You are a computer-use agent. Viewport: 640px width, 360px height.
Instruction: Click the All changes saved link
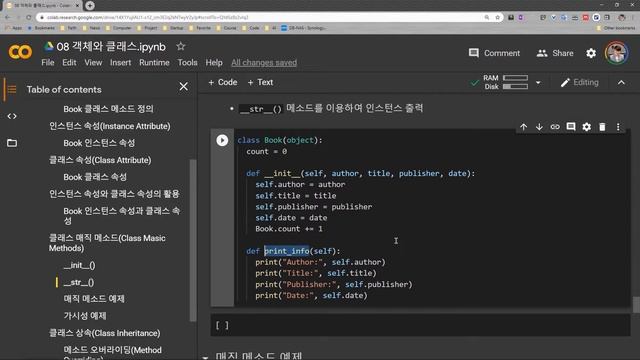click(264, 62)
